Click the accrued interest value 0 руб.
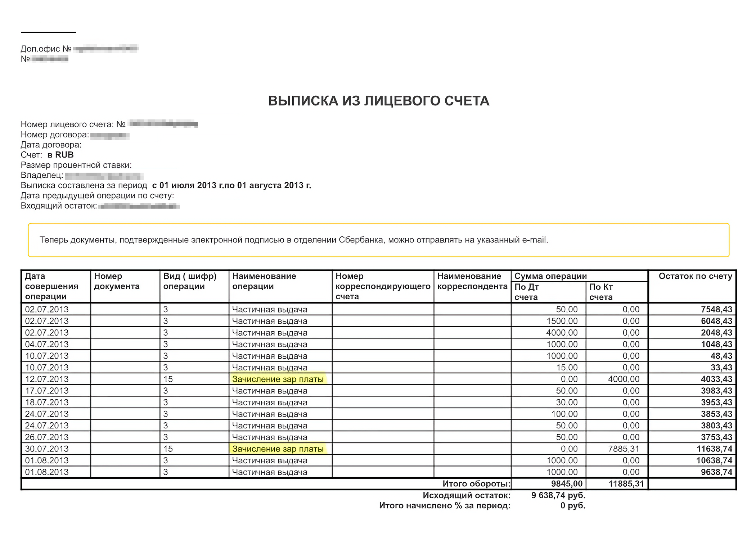This screenshot has height=541, width=756. tap(573, 506)
